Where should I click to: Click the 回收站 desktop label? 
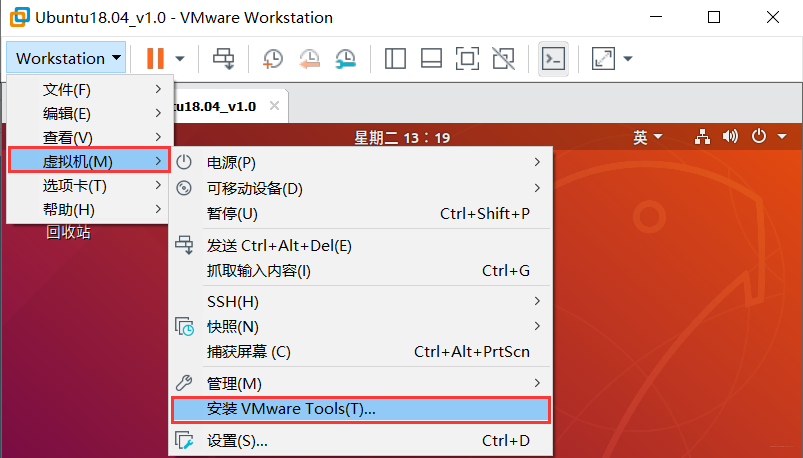coord(68,232)
